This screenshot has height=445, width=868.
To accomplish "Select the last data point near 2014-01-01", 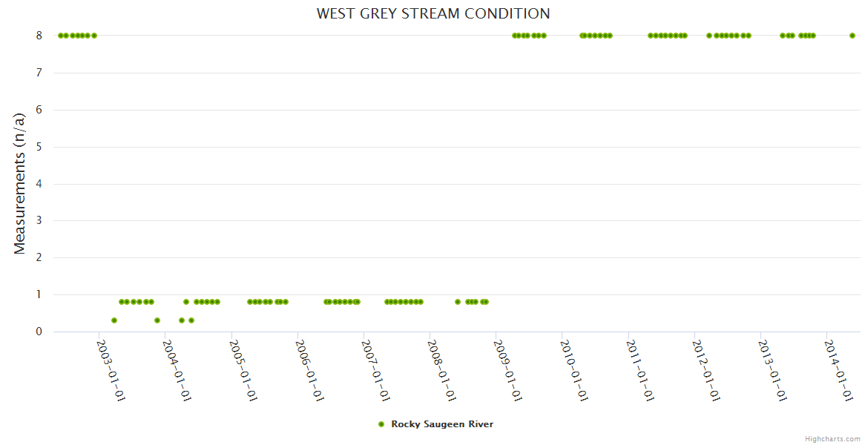I will (x=852, y=36).
